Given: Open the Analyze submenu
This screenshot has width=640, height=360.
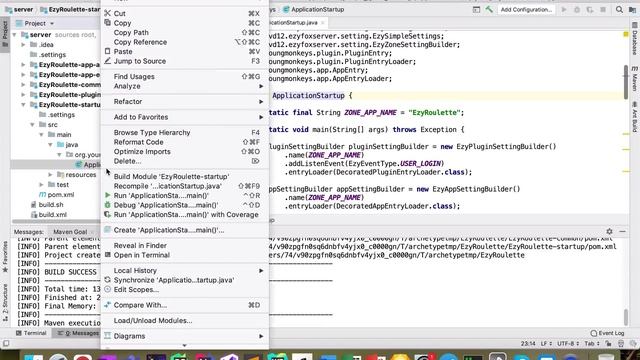Looking at the screenshot, I should click(x=184, y=86).
